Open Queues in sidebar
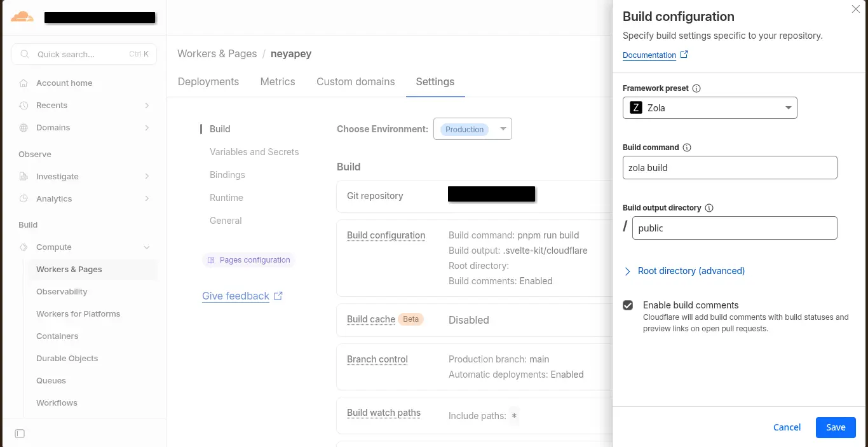This screenshot has width=868, height=447. click(51, 381)
